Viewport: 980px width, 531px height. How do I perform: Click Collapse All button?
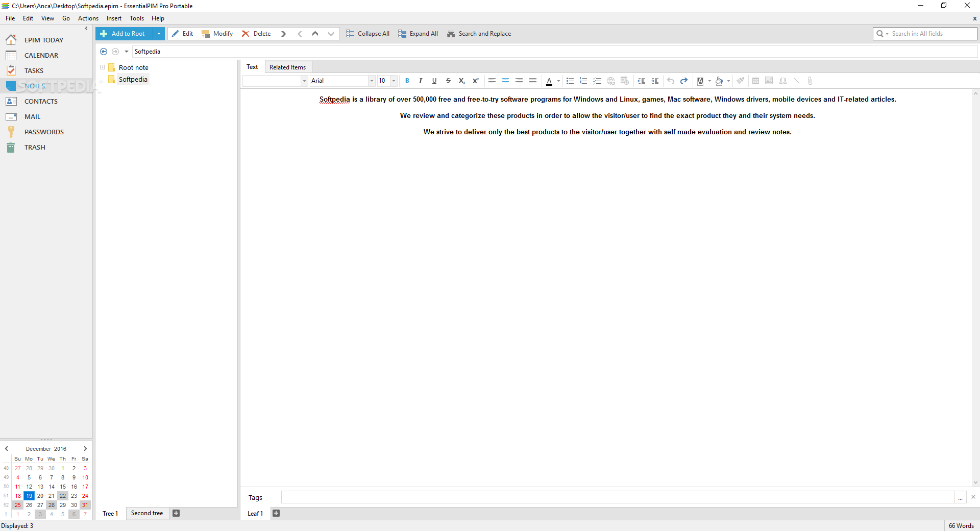[x=367, y=34]
